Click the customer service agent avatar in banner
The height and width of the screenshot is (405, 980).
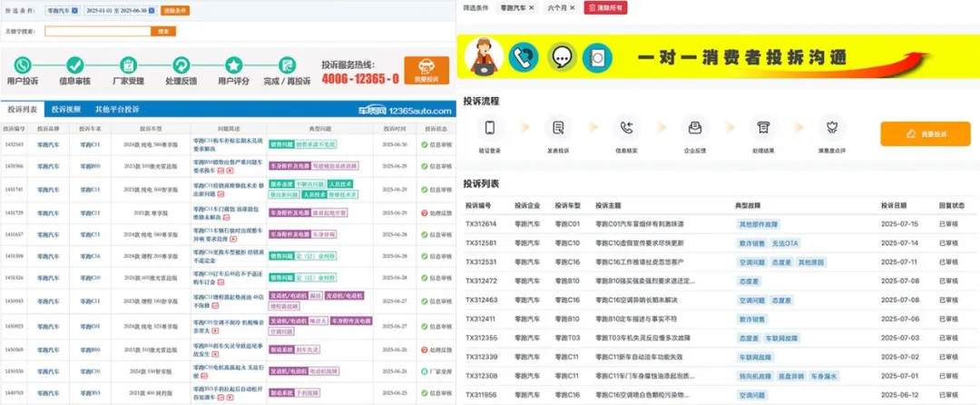tap(485, 57)
